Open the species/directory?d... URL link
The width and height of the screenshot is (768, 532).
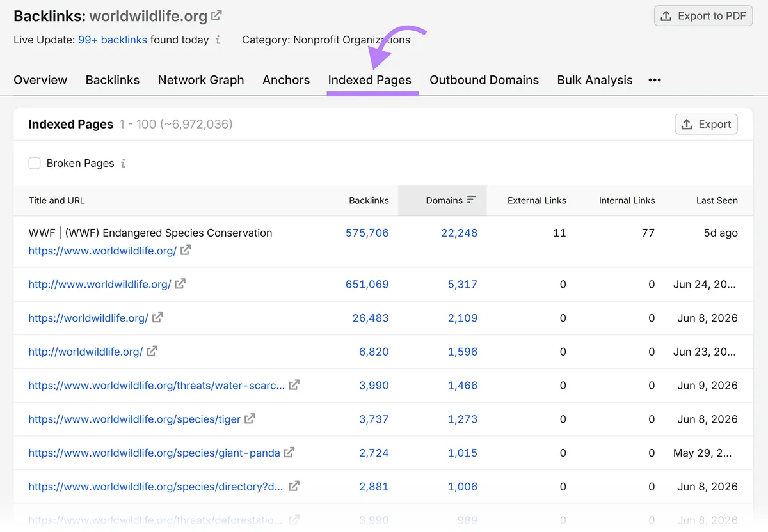156,487
